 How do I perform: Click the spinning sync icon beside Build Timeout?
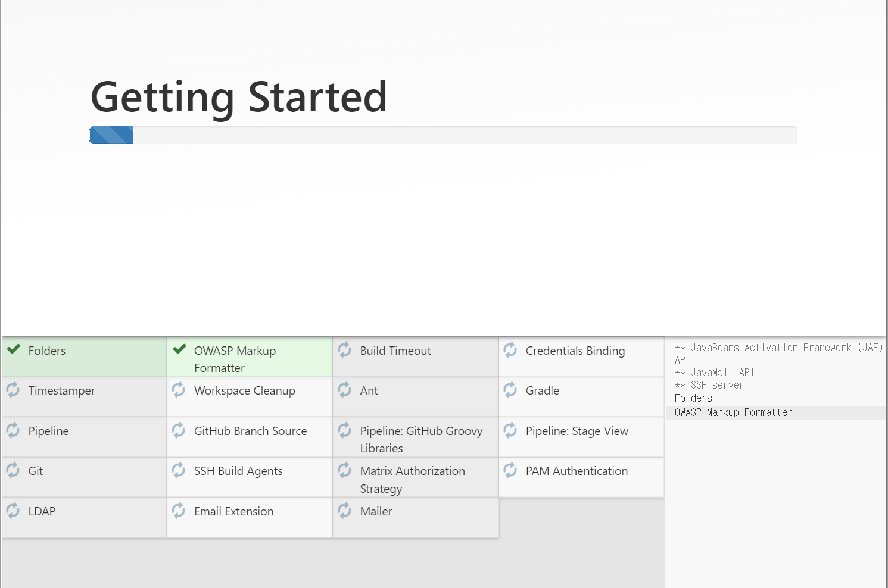pyautogui.click(x=345, y=350)
